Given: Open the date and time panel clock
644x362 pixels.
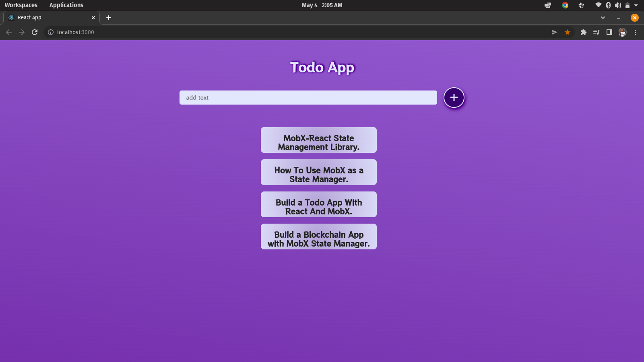Looking at the screenshot, I should click(322, 5).
